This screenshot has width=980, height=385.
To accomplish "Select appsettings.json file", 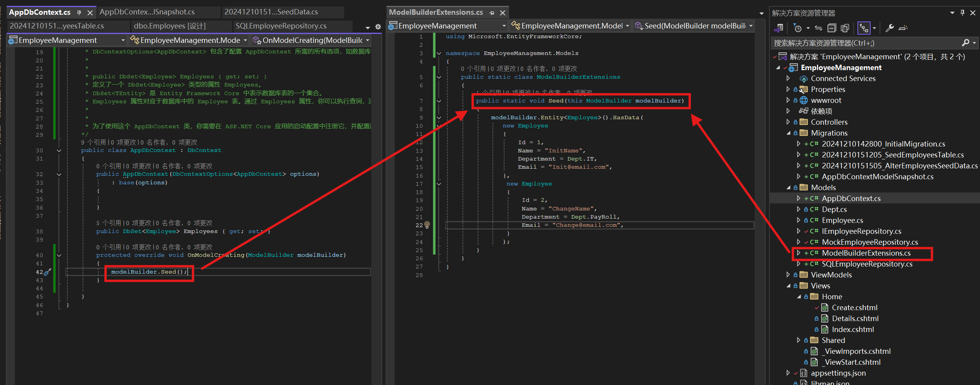I will tap(838, 373).
